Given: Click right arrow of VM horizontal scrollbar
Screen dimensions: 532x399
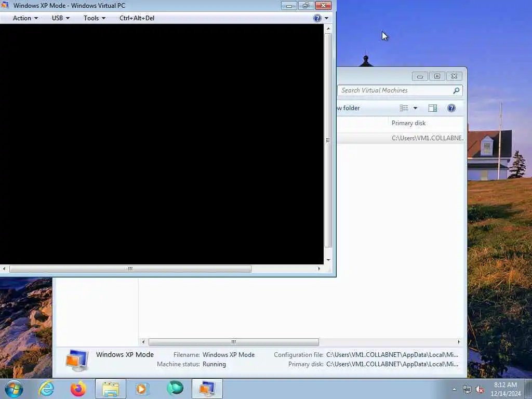Looking at the screenshot, I should click(x=319, y=269).
